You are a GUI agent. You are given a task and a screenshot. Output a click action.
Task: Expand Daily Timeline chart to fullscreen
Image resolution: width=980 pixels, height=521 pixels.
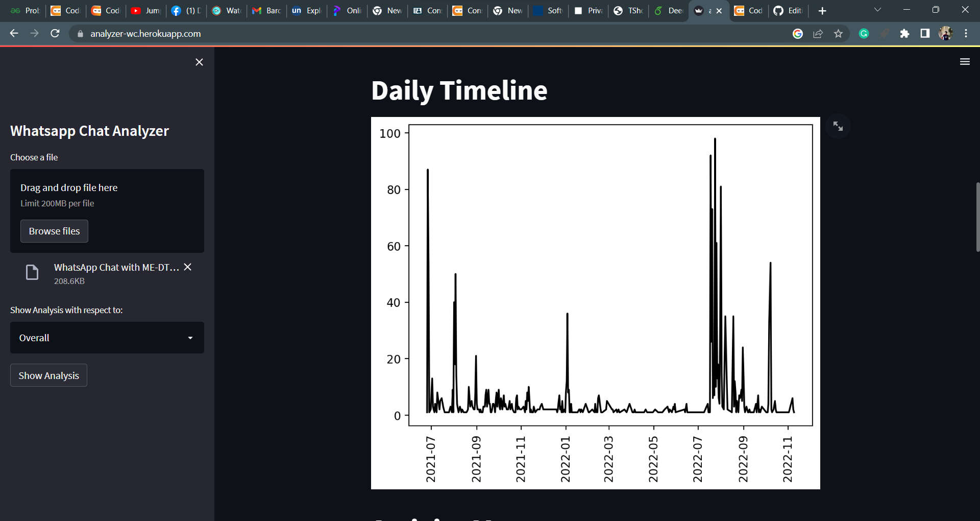[838, 126]
